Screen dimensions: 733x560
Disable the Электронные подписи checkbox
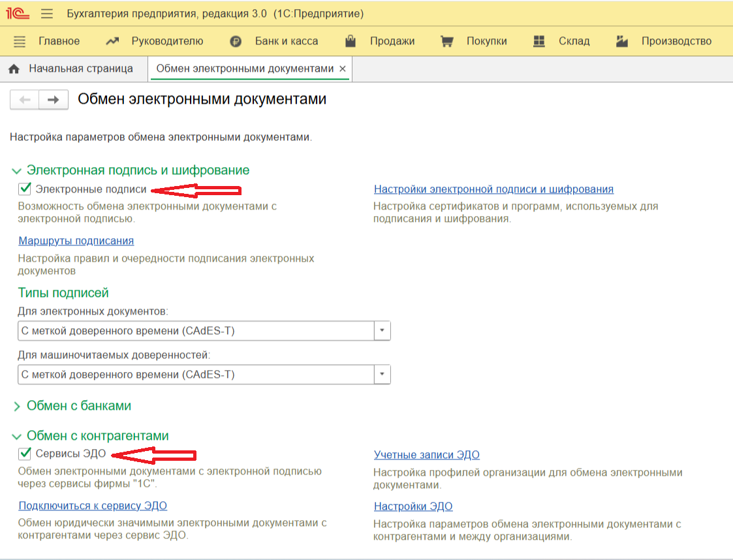pyautogui.click(x=25, y=189)
